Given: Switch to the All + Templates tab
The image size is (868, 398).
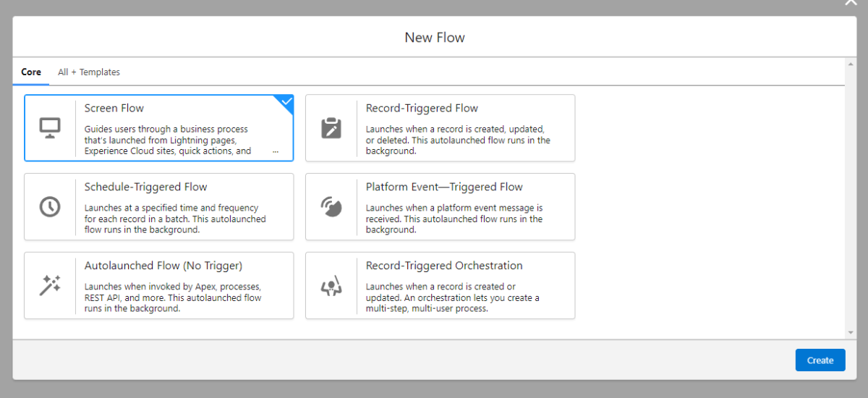Looking at the screenshot, I should coord(89,72).
